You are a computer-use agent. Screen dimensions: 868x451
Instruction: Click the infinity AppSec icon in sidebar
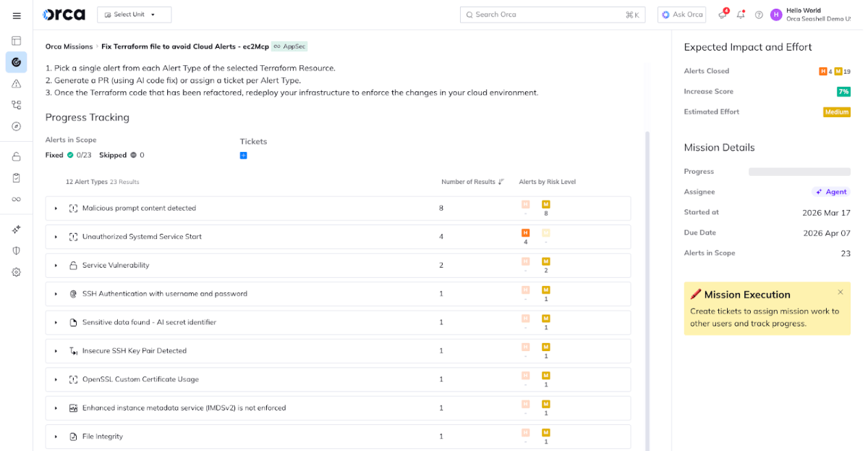tap(17, 199)
